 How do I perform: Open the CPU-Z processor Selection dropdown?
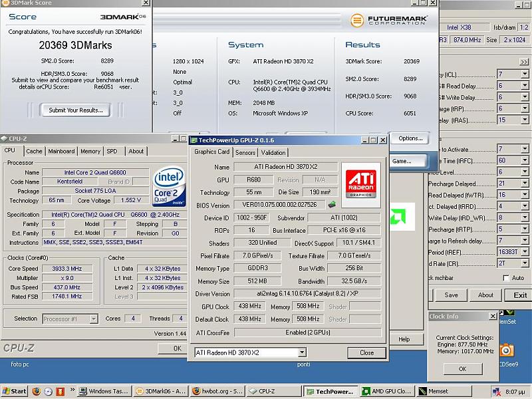click(94, 319)
